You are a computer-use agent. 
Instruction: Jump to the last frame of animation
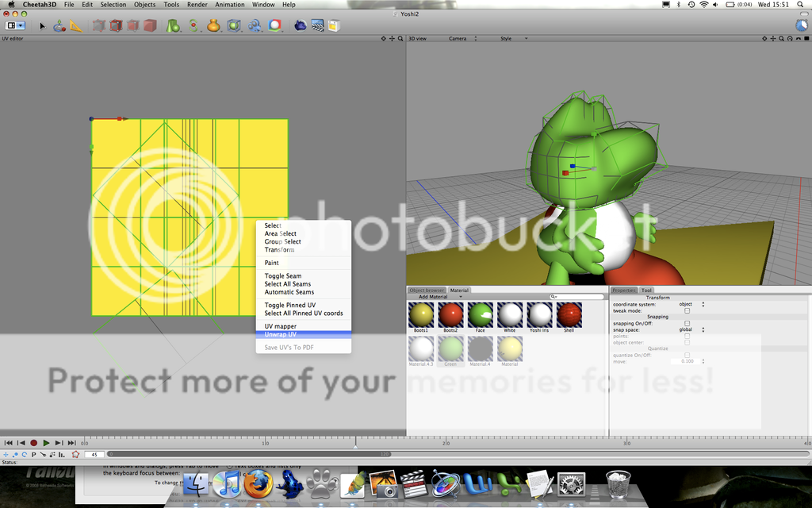[71, 443]
